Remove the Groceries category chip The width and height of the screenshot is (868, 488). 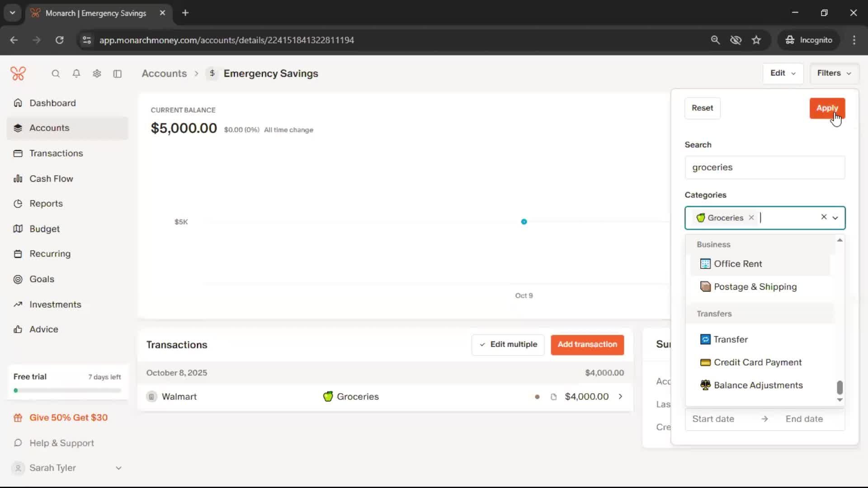click(x=751, y=218)
